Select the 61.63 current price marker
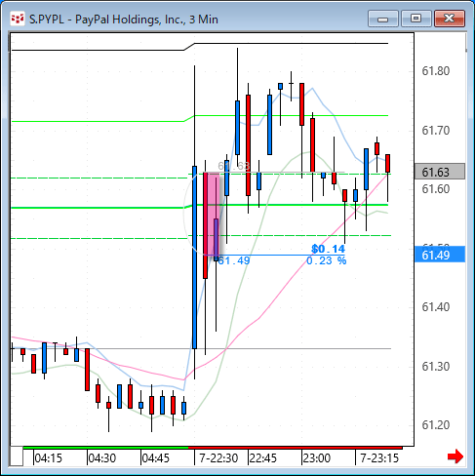This screenshot has width=475, height=476. point(440,172)
